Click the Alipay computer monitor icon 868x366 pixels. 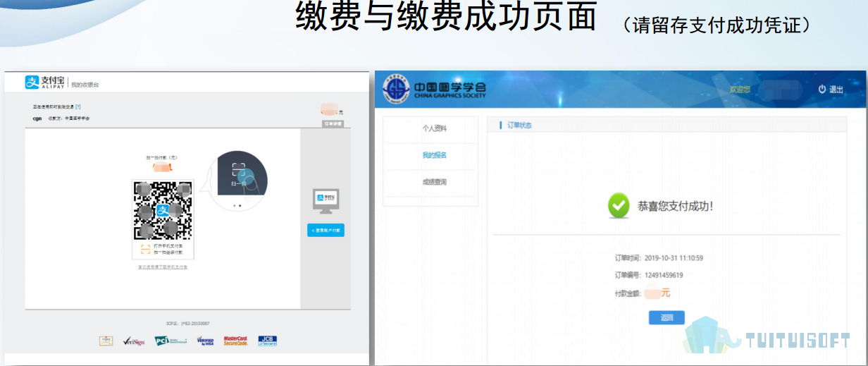pos(325,202)
